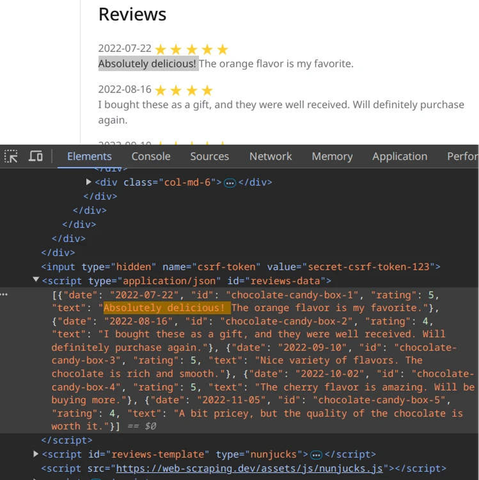Open the Sources tab
This screenshot has height=480, width=479.
[209, 156]
